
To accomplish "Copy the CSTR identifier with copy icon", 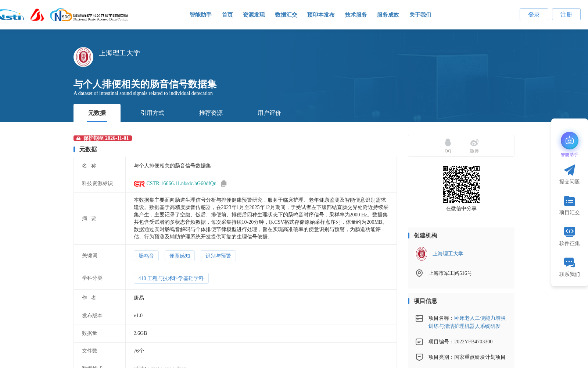I will point(224,183).
